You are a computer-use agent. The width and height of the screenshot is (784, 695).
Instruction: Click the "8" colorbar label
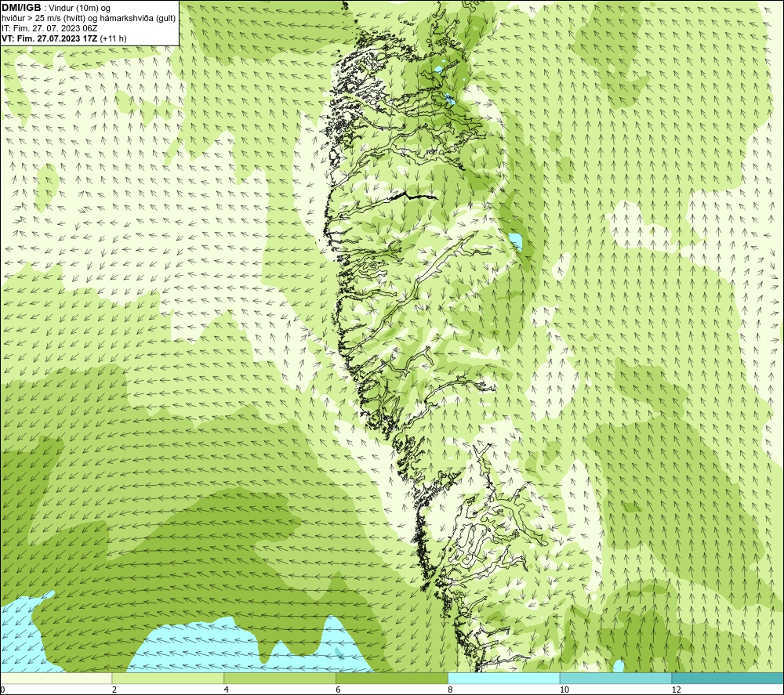point(451,690)
